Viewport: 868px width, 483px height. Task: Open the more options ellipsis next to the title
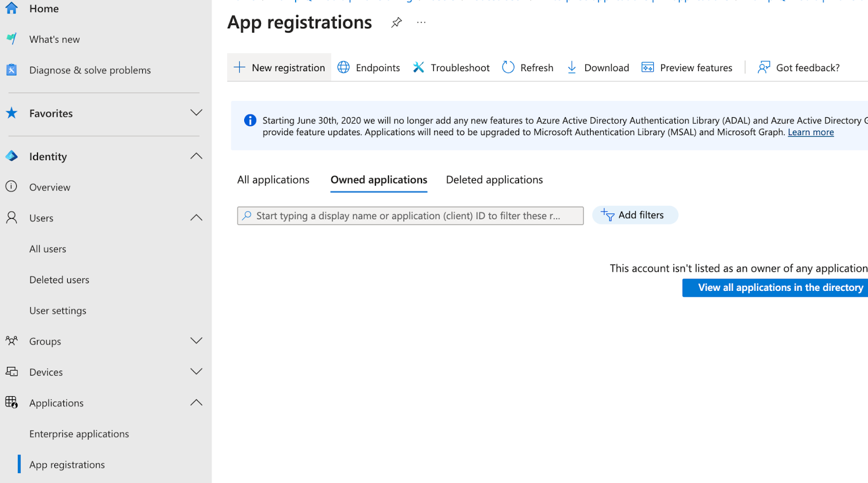pos(422,22)
